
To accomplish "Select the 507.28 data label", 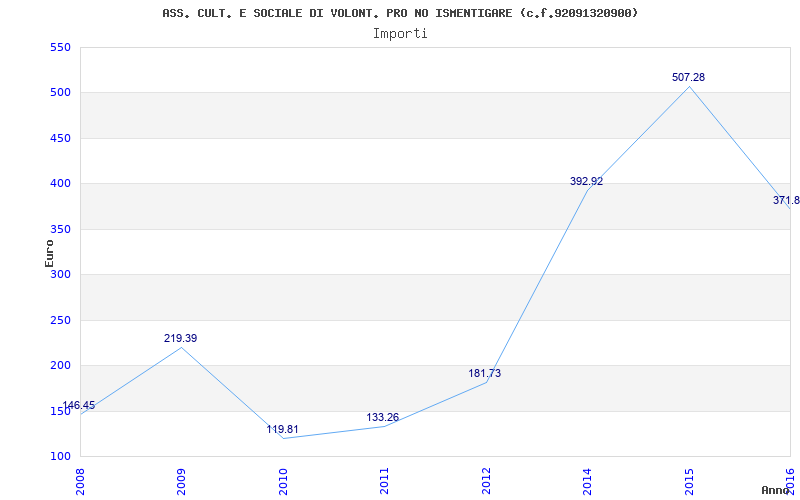I will click(x=688, y=77).
